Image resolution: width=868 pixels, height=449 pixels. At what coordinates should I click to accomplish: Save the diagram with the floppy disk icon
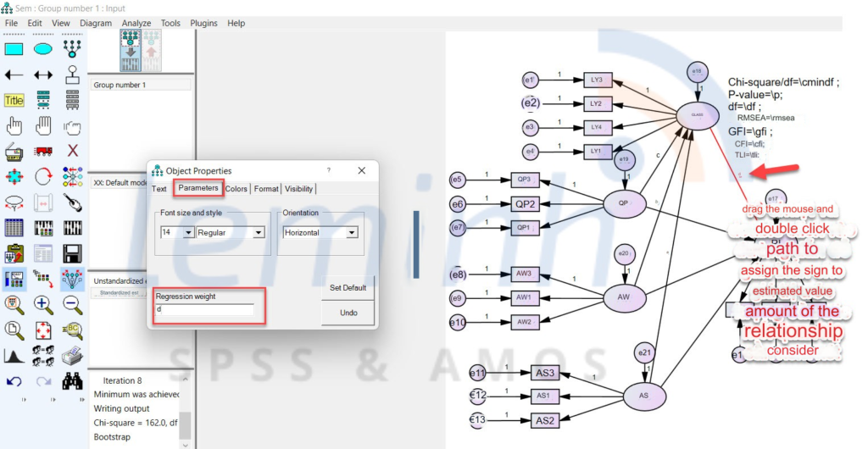coord(73,253)
